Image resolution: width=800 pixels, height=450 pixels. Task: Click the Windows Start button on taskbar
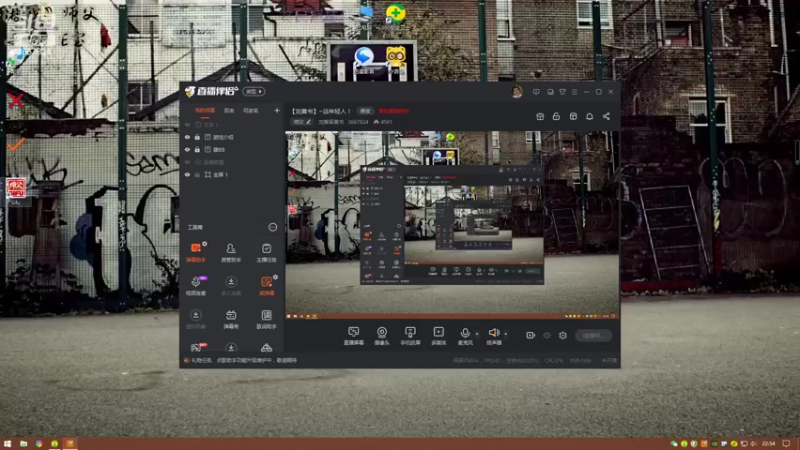(x=7, y=444)
